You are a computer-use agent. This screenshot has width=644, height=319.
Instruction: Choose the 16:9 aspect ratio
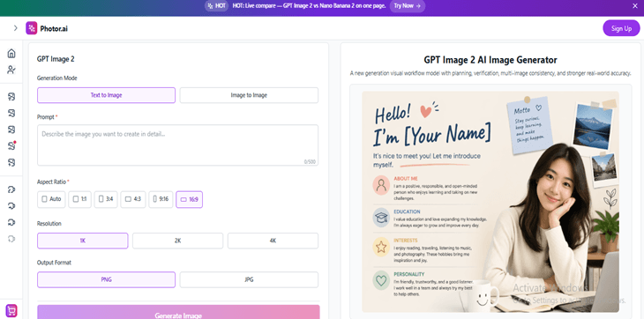point(190,199)
